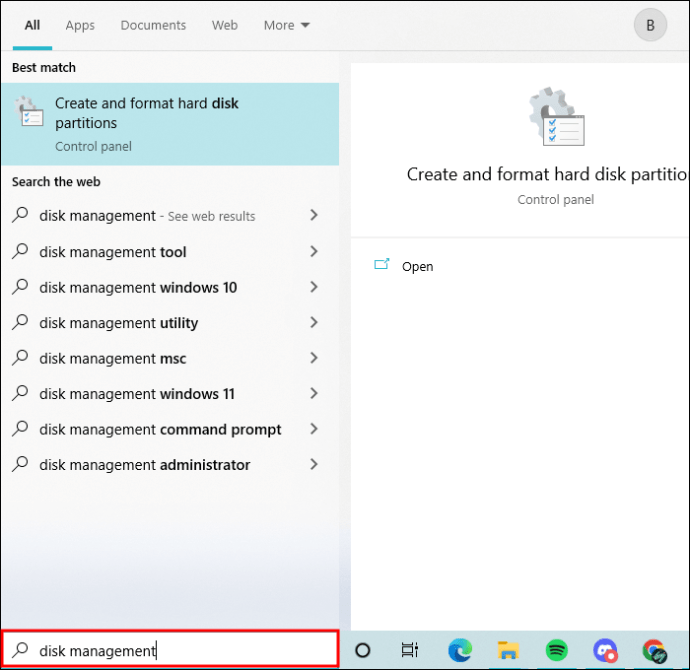
Task: Open Spotify from the taskbar
Action: (557, 650)
